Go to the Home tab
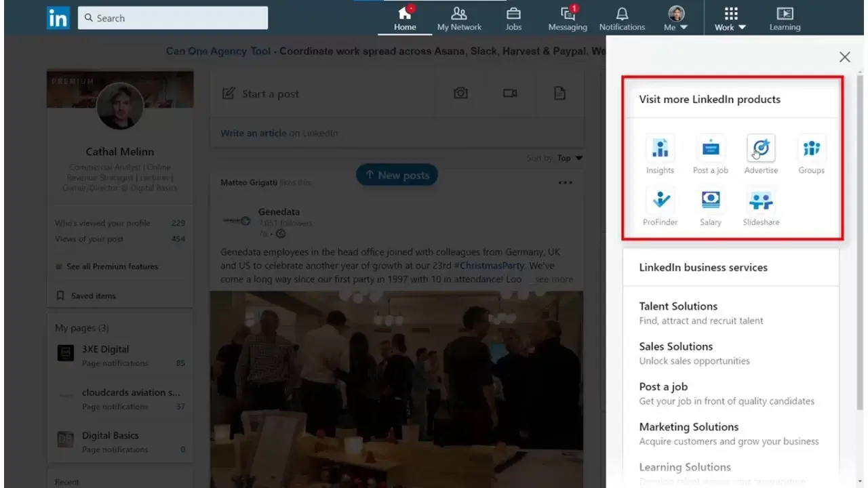The height and width of the screenshot is (488, 868). click(x=405, y=19)
